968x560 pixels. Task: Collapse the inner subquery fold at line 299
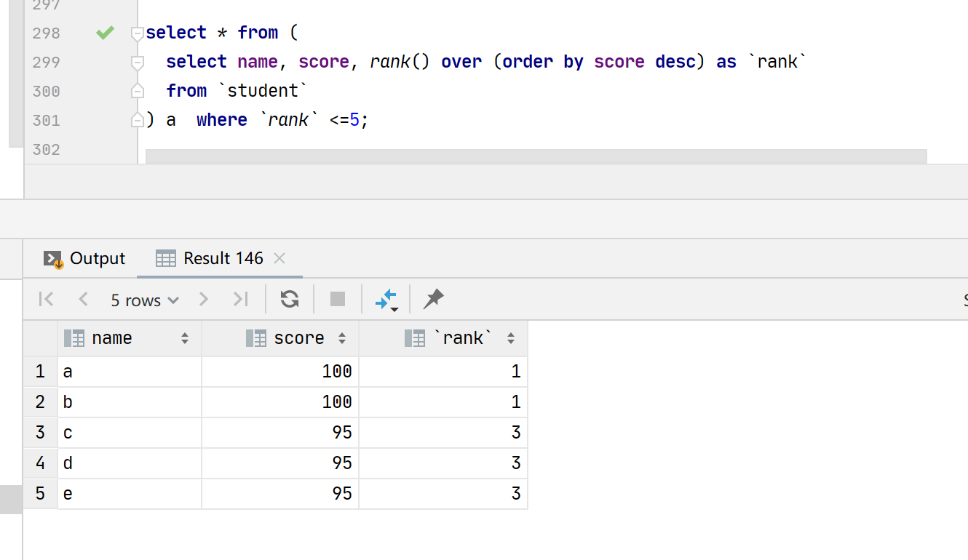click(x=137, y=63)
